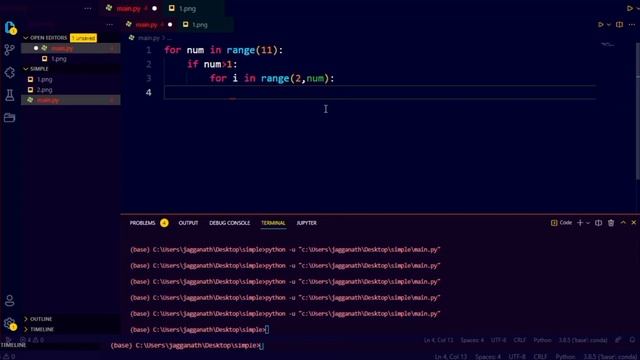Open the Testing flask view
Screen dimensions: 640x360
9,95
